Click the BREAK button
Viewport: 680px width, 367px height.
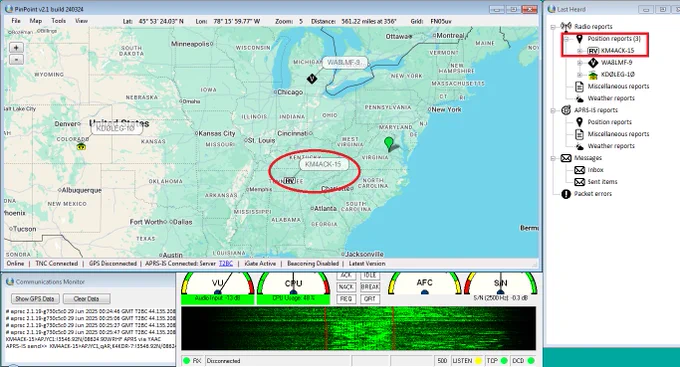pyautogui.click(x=370, y=287)
